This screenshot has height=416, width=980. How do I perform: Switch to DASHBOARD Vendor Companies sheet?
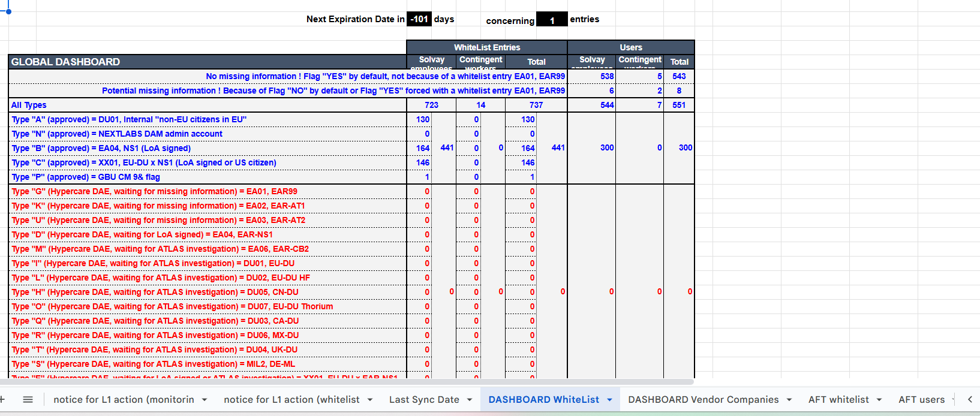pos(703,400)
